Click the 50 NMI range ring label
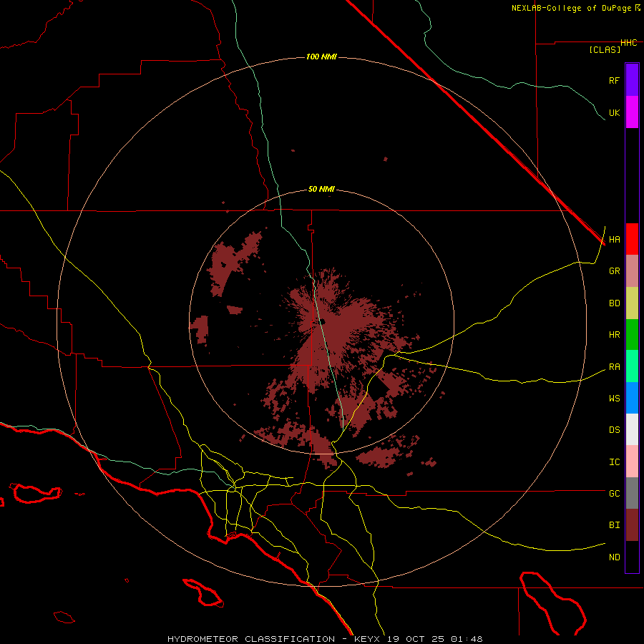This screenshot has height=644, width=644. 321,189
